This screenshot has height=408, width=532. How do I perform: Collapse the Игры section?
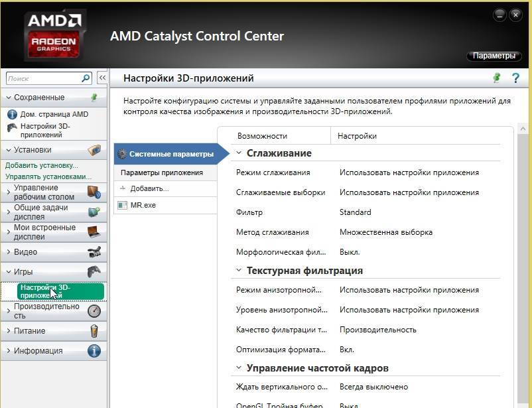point(9,272)
